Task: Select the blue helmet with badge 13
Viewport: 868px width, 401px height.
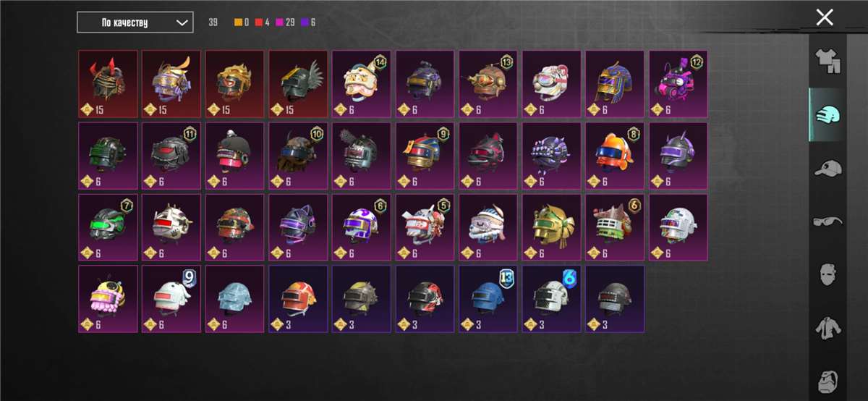Action: 488,298
